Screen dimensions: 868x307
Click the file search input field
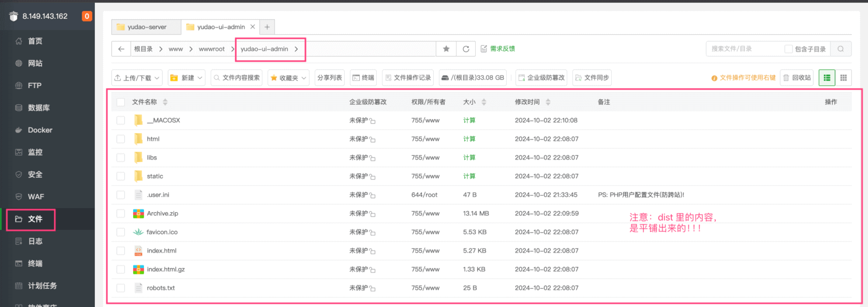(744, 49)
